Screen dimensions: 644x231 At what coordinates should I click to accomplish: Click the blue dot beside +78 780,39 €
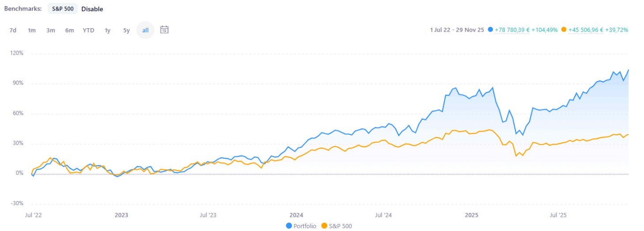tap(490, 30)
